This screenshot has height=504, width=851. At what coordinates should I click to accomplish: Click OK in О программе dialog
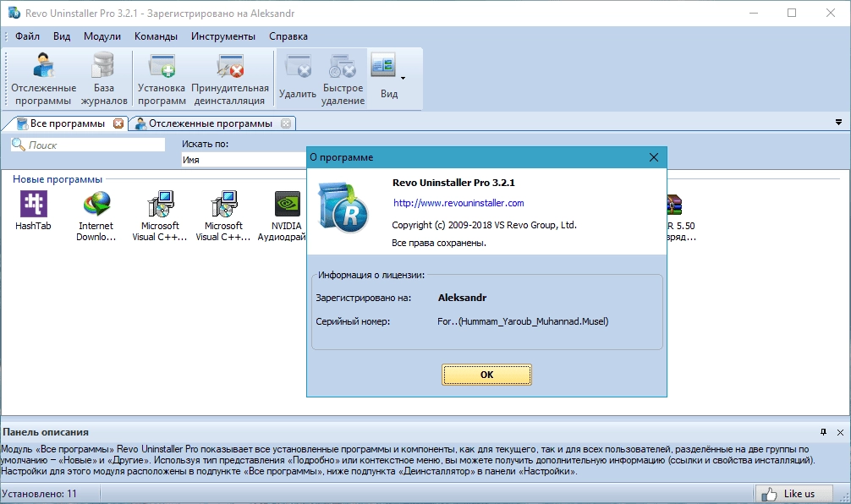486,375
